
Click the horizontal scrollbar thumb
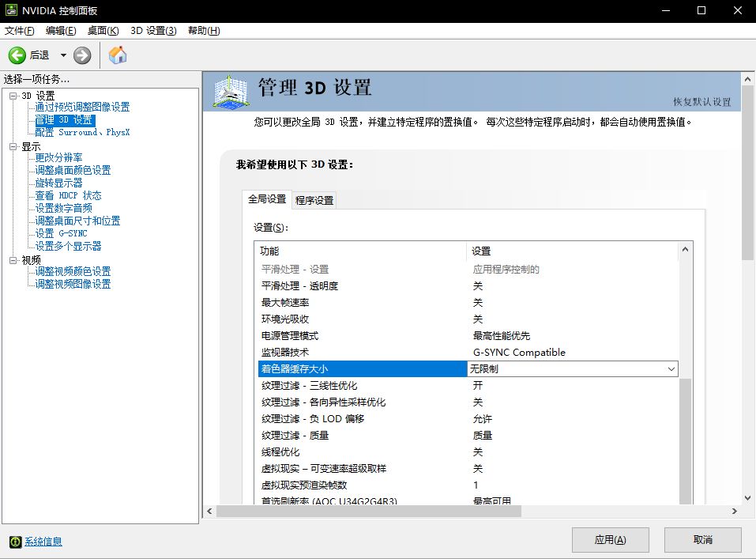tap(369, 512)
